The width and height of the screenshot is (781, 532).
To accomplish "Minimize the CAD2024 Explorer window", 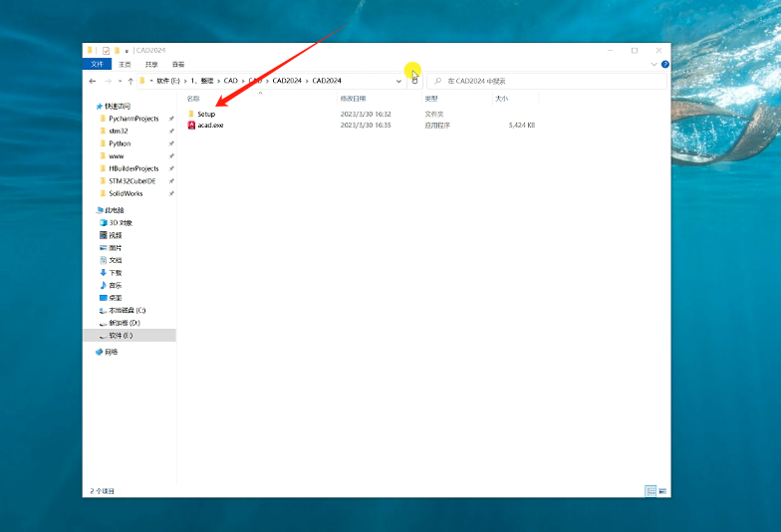I will pos(610,50).
